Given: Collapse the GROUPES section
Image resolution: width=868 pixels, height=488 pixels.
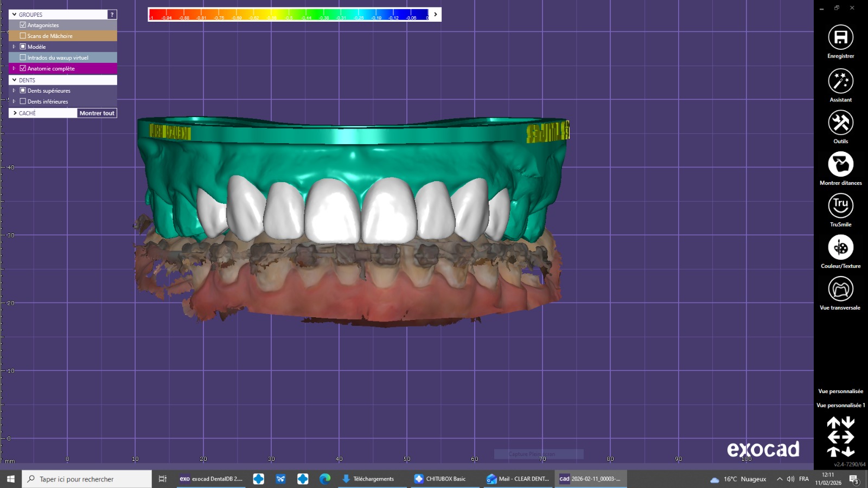Looking at the screenshot, I should tap(14, 15).
